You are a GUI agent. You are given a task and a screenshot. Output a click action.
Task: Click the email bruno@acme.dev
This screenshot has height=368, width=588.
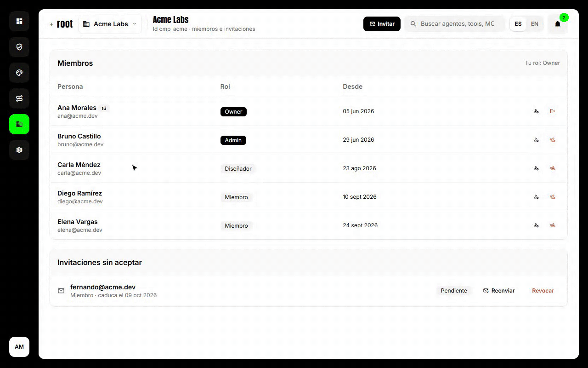(x=80, y=144)
